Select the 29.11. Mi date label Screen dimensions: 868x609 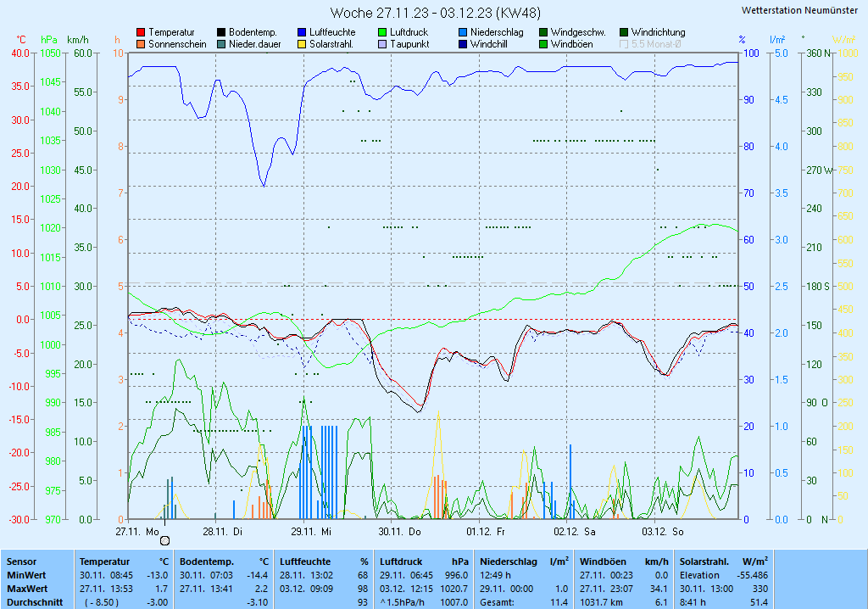click(x=311, y=532)
